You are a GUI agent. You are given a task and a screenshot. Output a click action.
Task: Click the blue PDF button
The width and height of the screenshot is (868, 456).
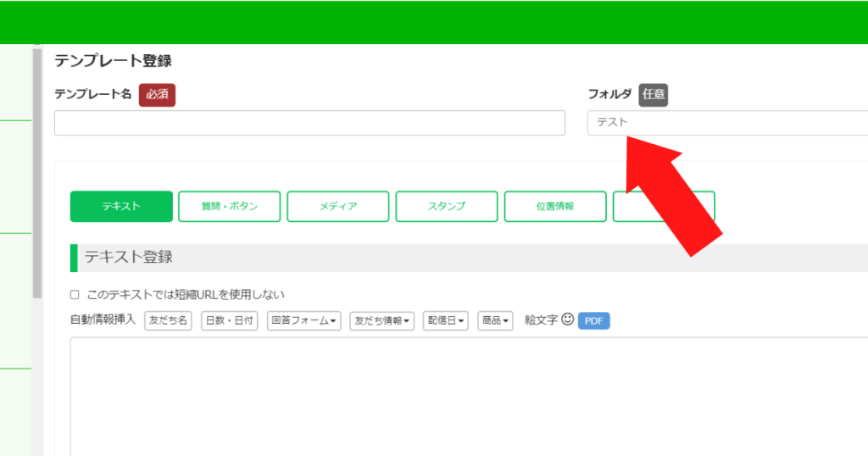coord(593,321)
